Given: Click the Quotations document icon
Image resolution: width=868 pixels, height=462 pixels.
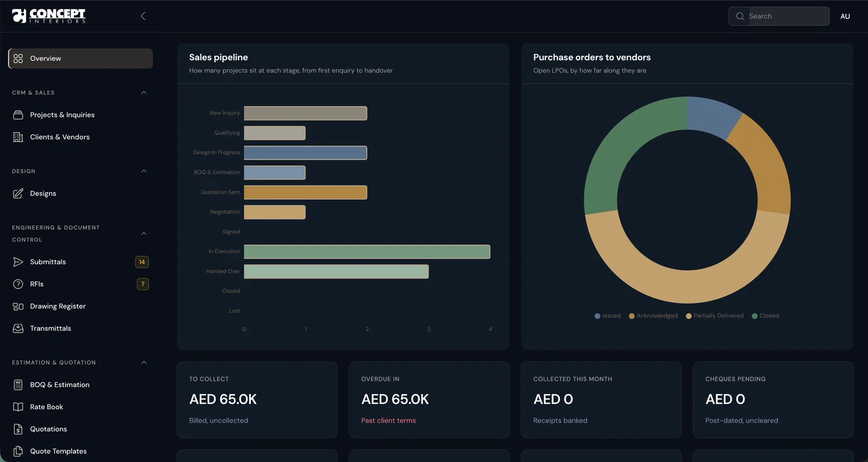Looking at the screenshot, I should [18, 429].
